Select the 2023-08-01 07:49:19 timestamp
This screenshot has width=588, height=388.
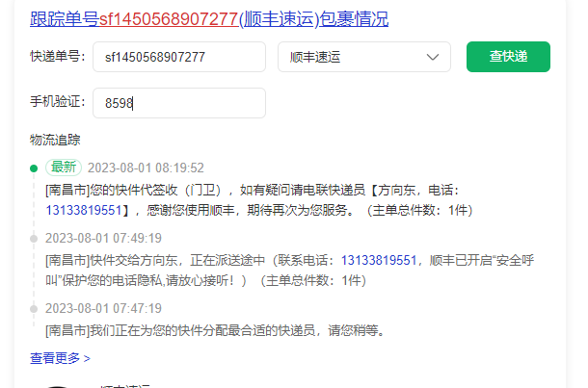coord(103,238)
